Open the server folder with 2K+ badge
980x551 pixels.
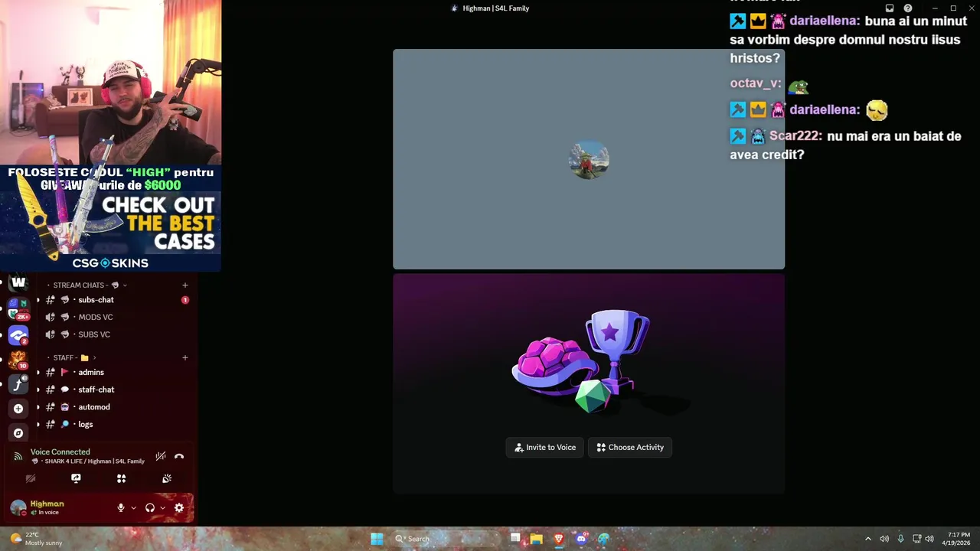(x=18, y=309)
